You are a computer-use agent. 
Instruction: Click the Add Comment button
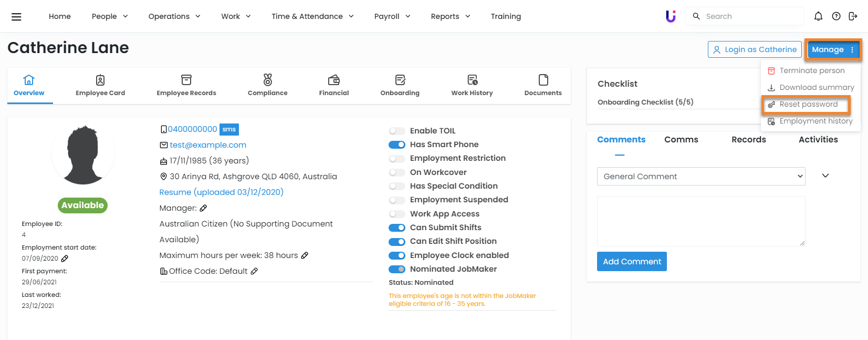pyautogui.click(x=632, y=262)
